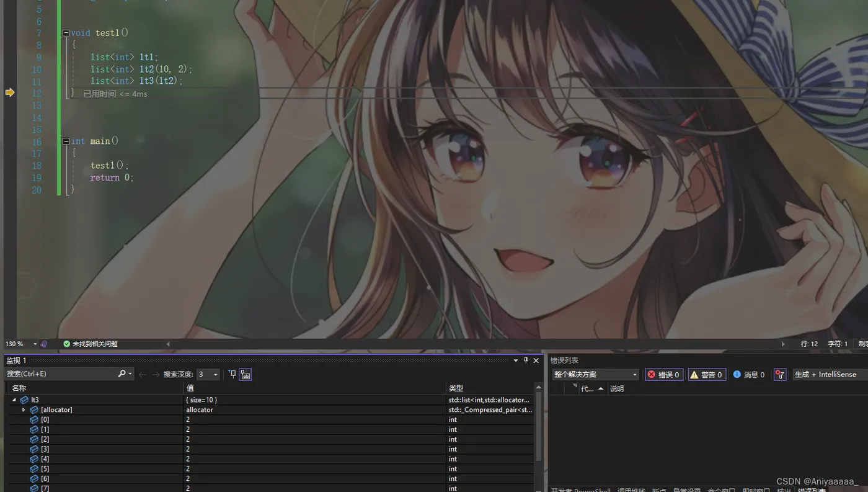
Task: Select the 监视 1 panel title
Action: (16, 360)
